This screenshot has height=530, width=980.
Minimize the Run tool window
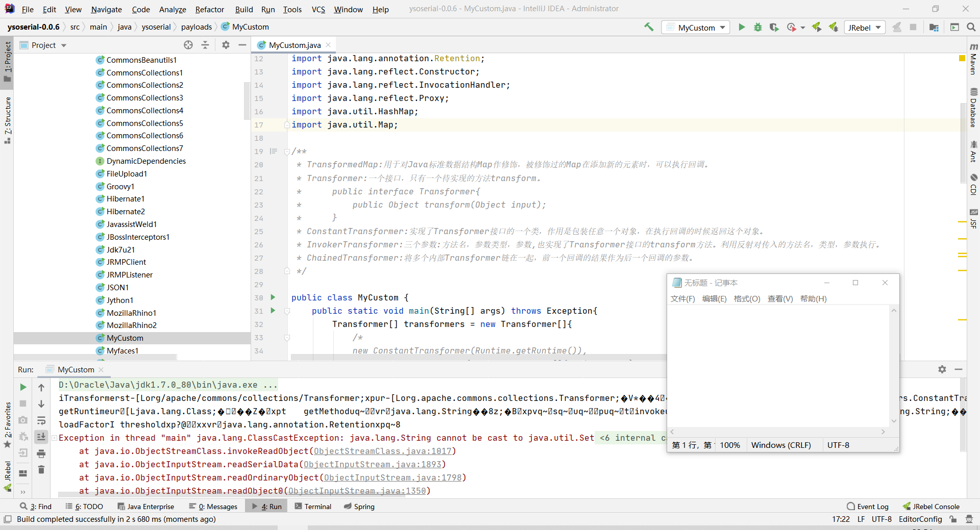959,369
